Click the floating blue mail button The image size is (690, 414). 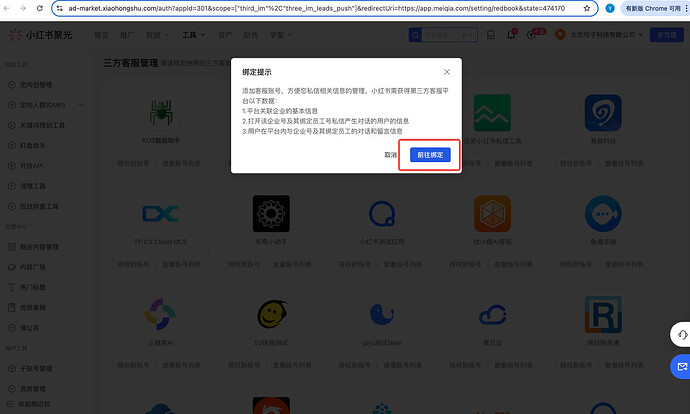pyautogui.click(x=681, y=366)
